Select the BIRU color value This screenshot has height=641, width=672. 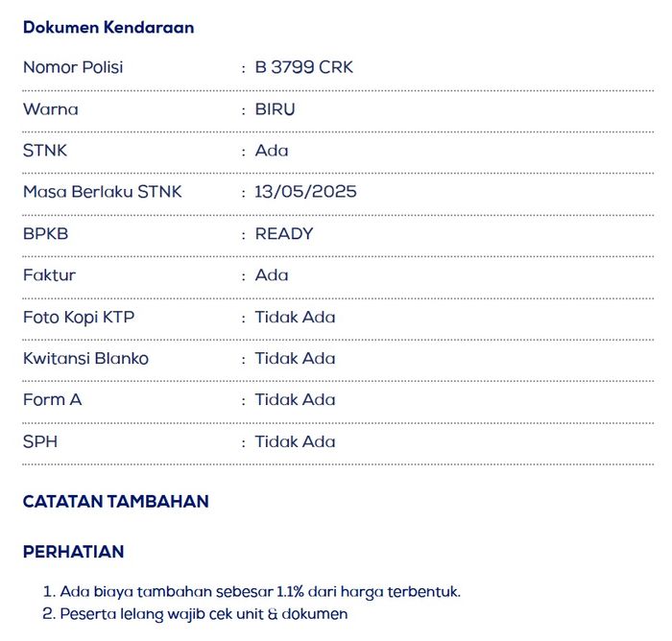[x=276, y=108]
